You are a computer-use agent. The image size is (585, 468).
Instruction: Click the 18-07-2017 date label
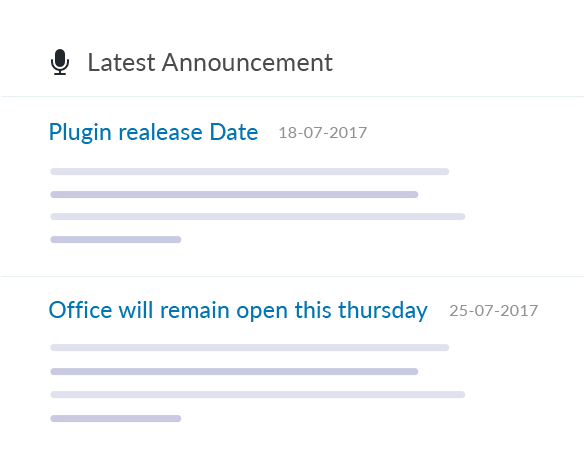[x=323, y=133]
